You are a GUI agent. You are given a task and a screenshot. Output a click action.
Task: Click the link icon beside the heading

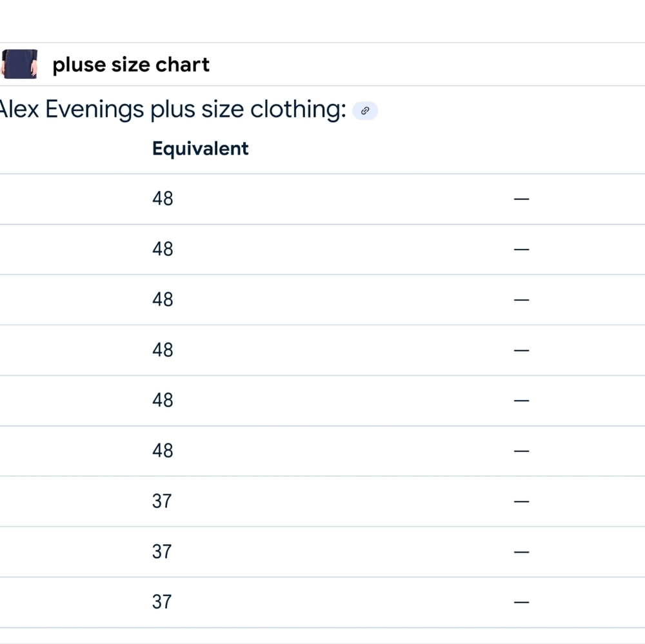[365, 111]
